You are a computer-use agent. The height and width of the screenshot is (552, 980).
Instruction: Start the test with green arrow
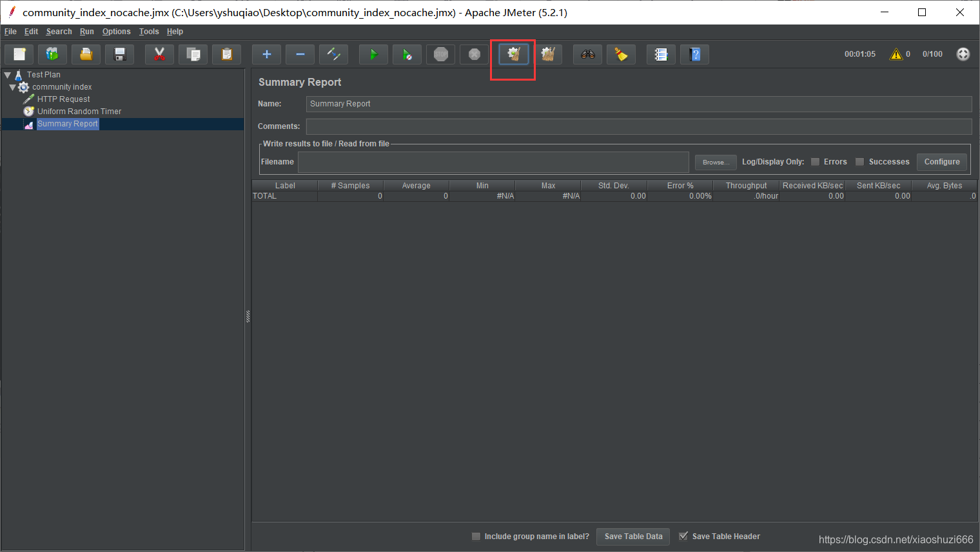[373, 55]
